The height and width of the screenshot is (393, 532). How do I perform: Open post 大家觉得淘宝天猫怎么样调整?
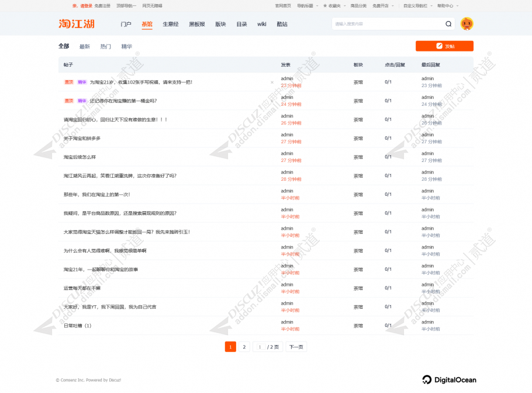pyautogui.click(x=127, y=232)
